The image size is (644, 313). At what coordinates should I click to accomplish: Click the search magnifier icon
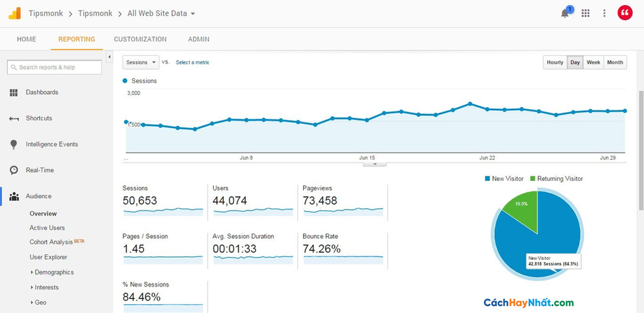coord(14,67)
